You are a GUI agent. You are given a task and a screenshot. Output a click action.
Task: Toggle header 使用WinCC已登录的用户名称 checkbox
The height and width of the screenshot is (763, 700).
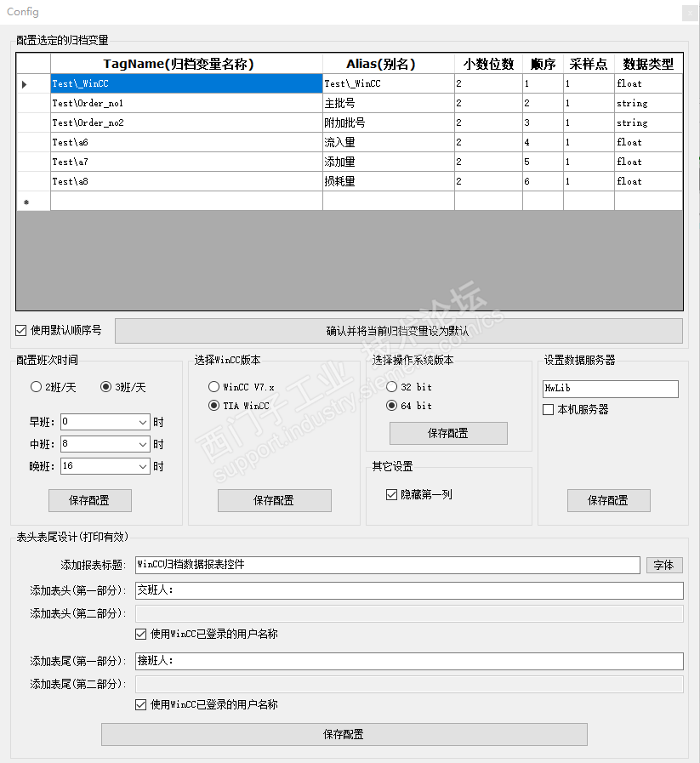pyautogui.click(x=140, y=634)
